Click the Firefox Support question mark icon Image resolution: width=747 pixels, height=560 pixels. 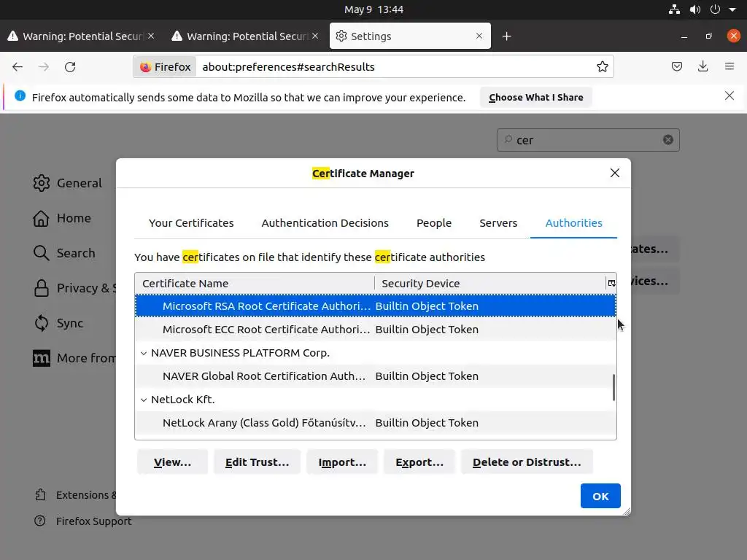40,521
